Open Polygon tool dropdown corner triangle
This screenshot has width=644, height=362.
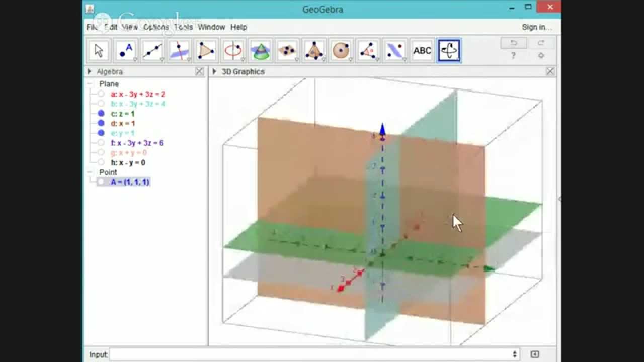[216, 60]
